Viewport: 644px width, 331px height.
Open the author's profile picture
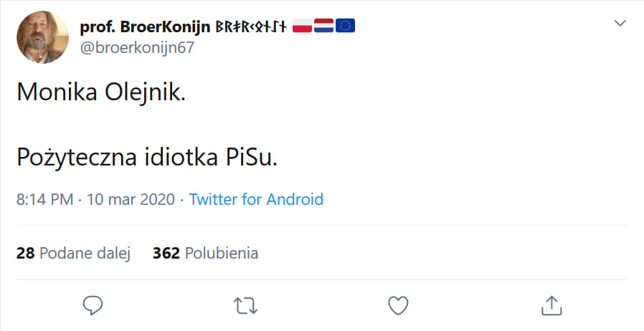click(x=42, y=37)
